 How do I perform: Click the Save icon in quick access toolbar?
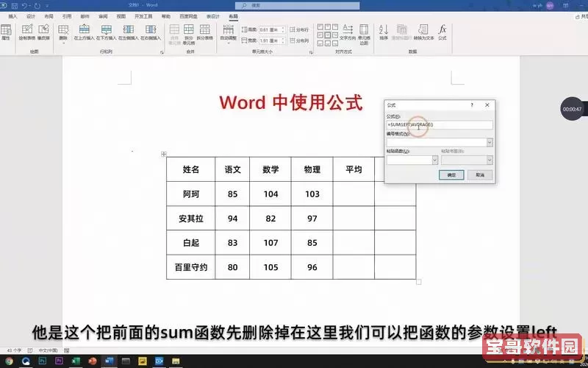tap(14, 6)
